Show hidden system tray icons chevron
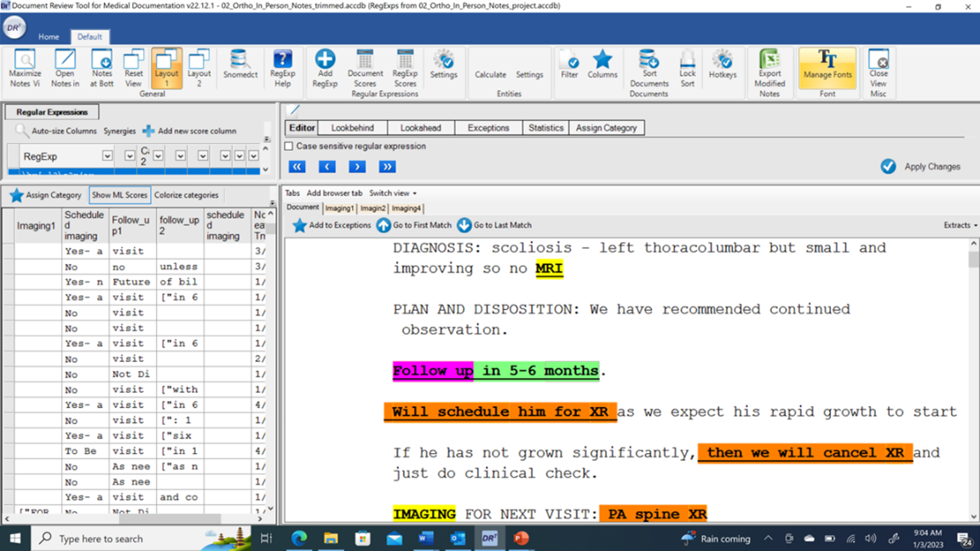The height and width of the screenshot is (551, 980). point(768,538)
